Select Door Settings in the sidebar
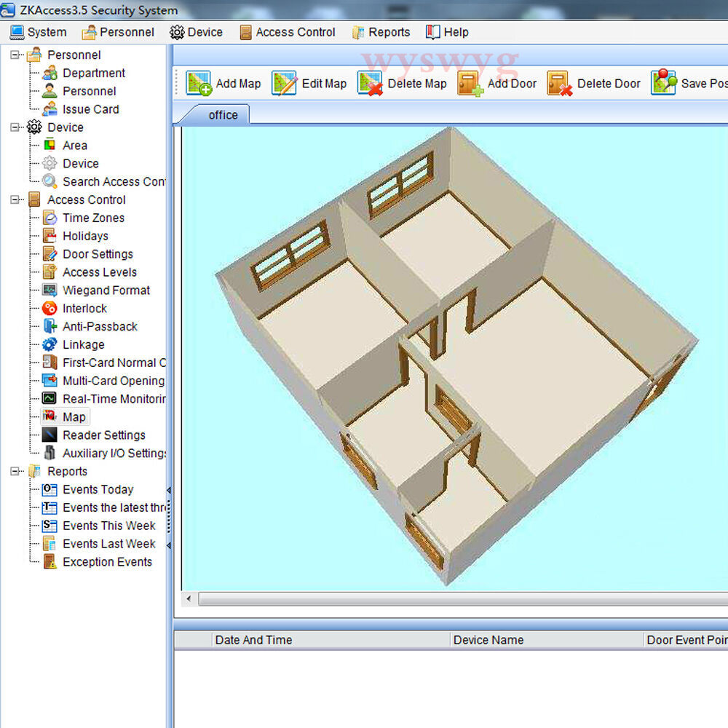 click(x=98, y=254)
